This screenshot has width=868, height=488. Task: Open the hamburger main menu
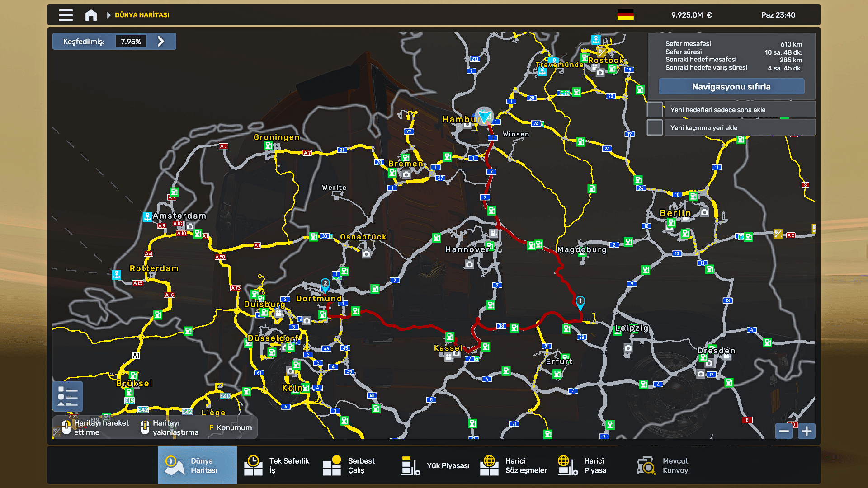pos(66,15)
